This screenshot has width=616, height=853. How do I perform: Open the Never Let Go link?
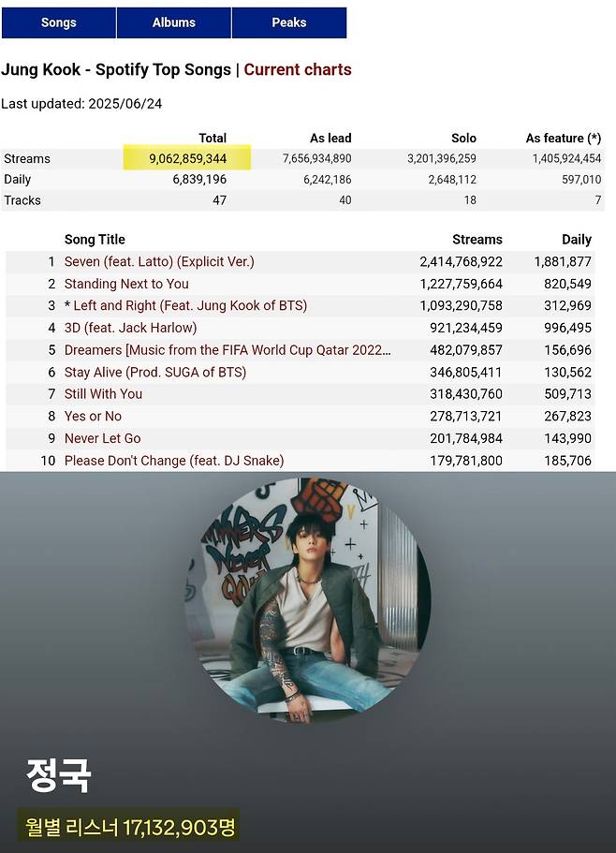[103, 438]
